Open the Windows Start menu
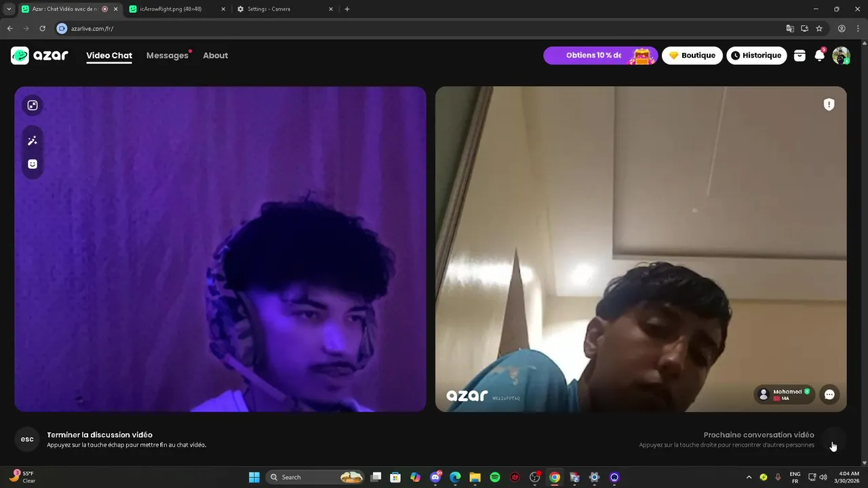868x488 pixels. (254, 477)
